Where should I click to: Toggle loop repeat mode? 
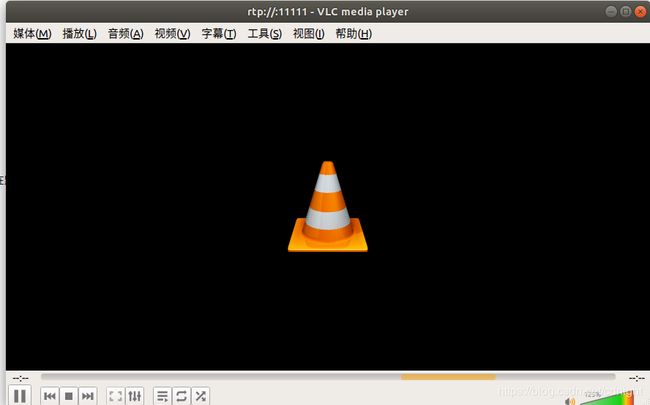[181, 396]
